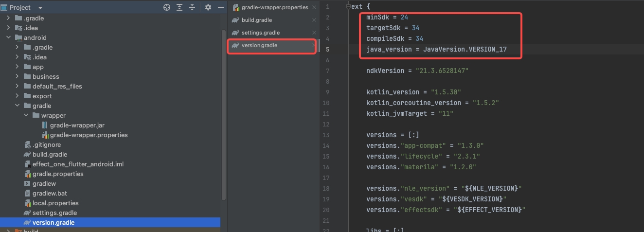Viewport: 644px width, 232px height.
Task: Hide the Project tool window
Action: click(220, 7)
